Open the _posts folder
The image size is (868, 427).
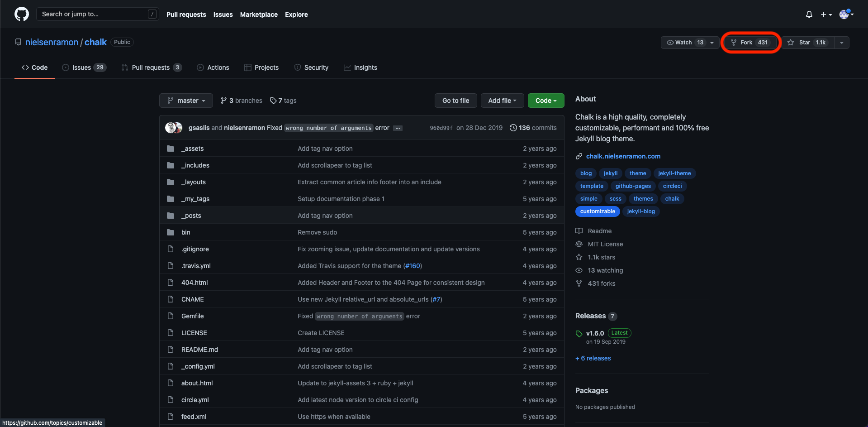coord(191,216)
